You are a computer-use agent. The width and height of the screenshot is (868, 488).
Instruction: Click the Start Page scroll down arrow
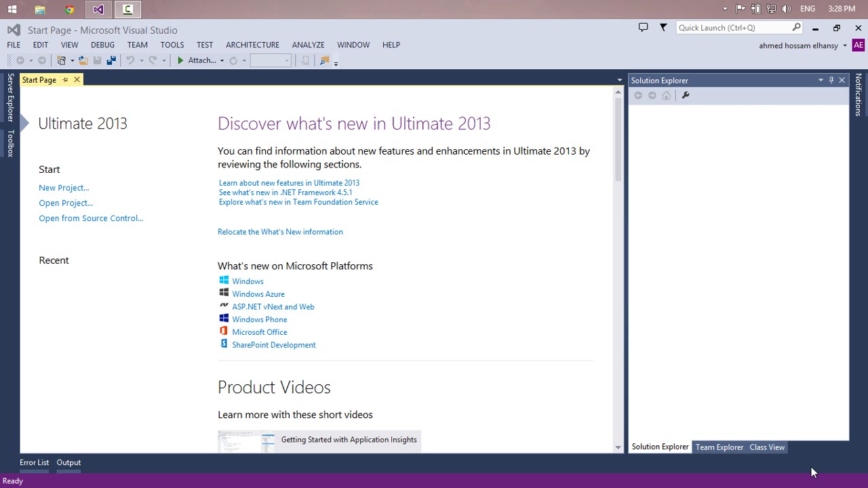coord(618,447)
